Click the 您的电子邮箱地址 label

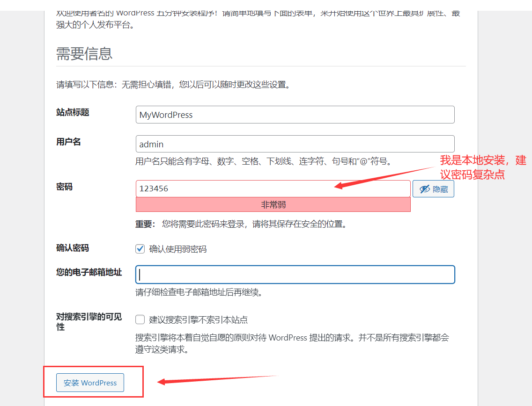[89, 272]
